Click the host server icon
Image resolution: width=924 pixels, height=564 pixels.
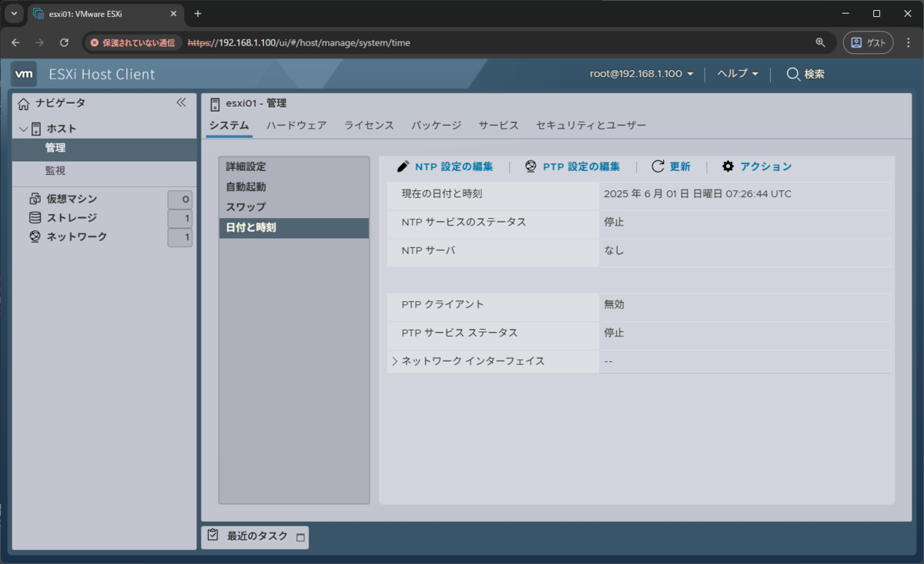click(36, 129)
